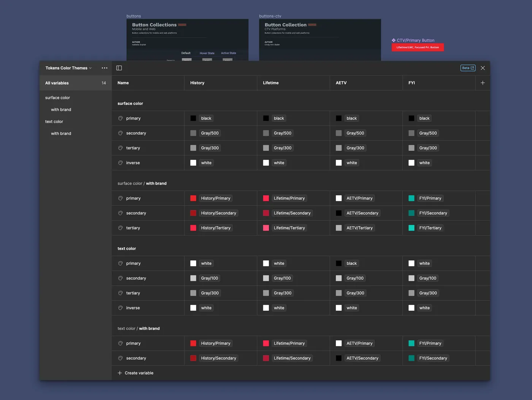This screenshot has width=532, height=400.
Task: Add a new mode with plus icon
Action: pos(483,83)
